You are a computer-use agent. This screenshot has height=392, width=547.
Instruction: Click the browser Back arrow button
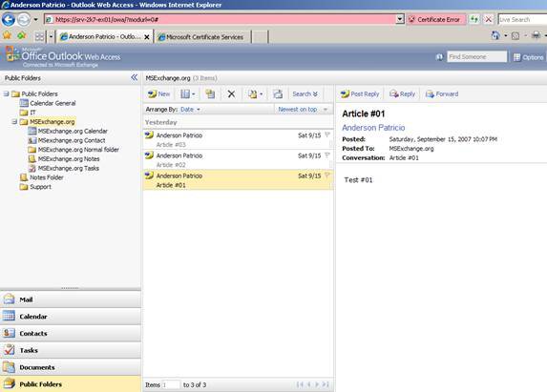(x=9, y=19)
